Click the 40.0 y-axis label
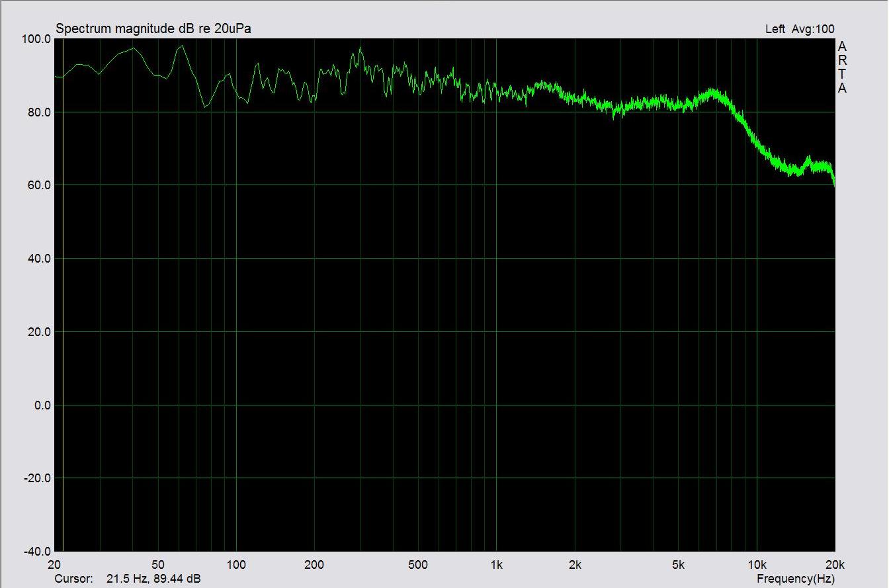Image resolution: width=889 pixels, height=588 pixels. click(40, 259)
